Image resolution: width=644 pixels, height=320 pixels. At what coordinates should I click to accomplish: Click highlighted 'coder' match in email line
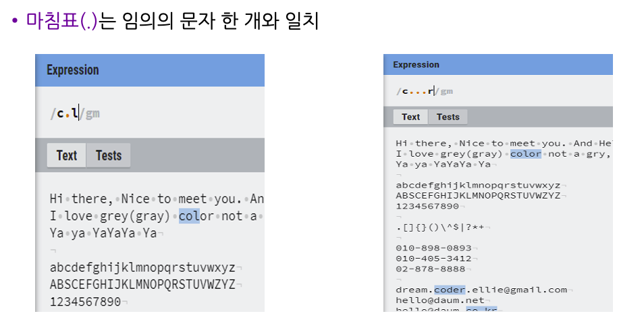(x=450, y=290)
